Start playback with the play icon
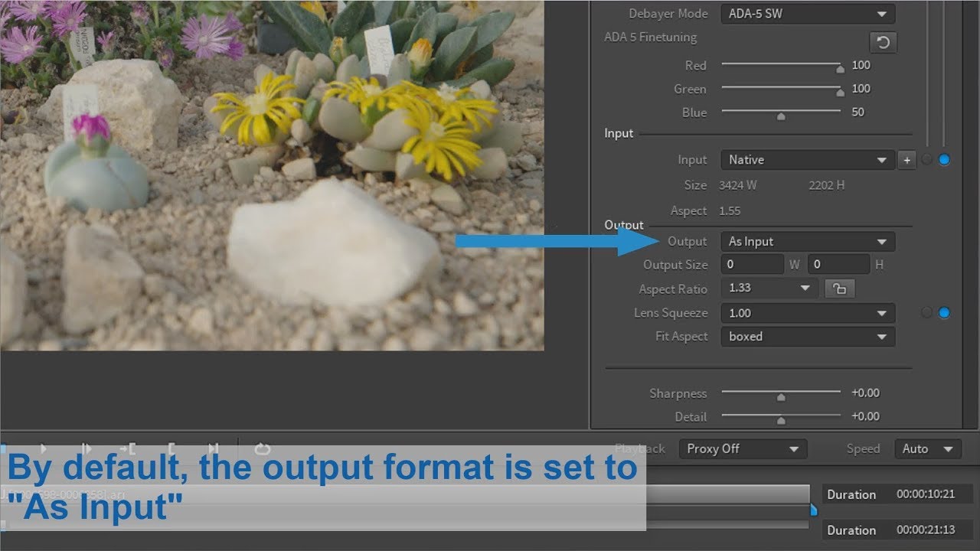The image size is (980, 551). coord(43,448)
